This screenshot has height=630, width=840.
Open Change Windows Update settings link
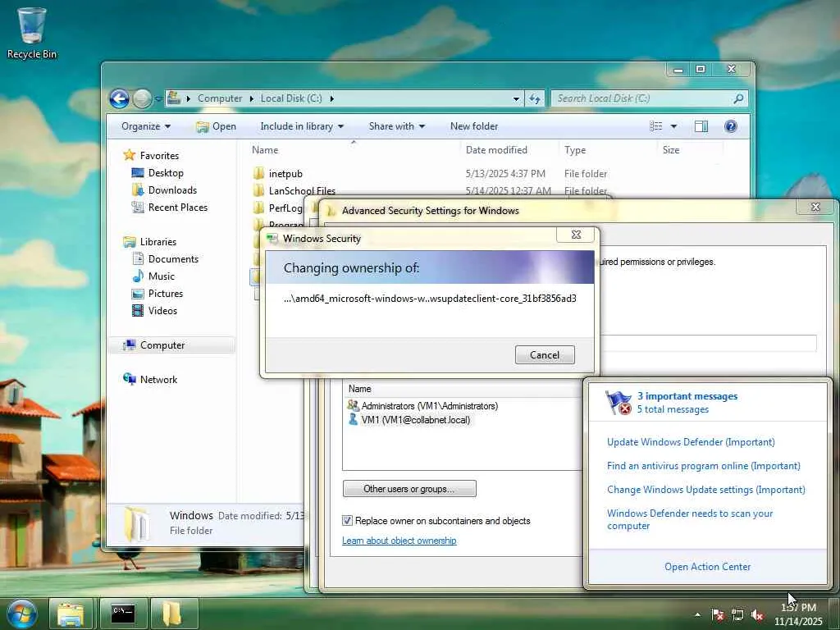(705, 490)
